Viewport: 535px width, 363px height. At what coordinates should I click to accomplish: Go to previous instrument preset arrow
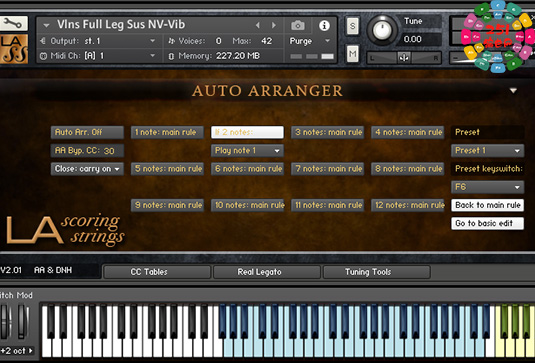click(x=258, y=25)
